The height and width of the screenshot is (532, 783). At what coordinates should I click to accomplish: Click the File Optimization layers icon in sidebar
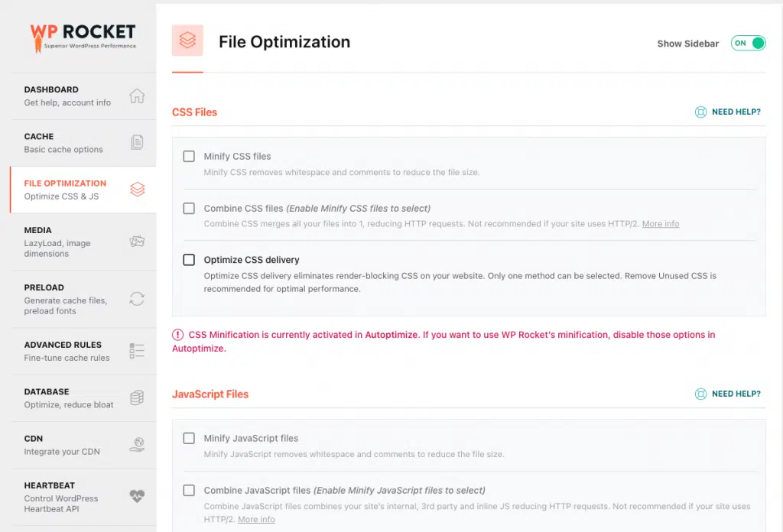[x=138, y=189]
